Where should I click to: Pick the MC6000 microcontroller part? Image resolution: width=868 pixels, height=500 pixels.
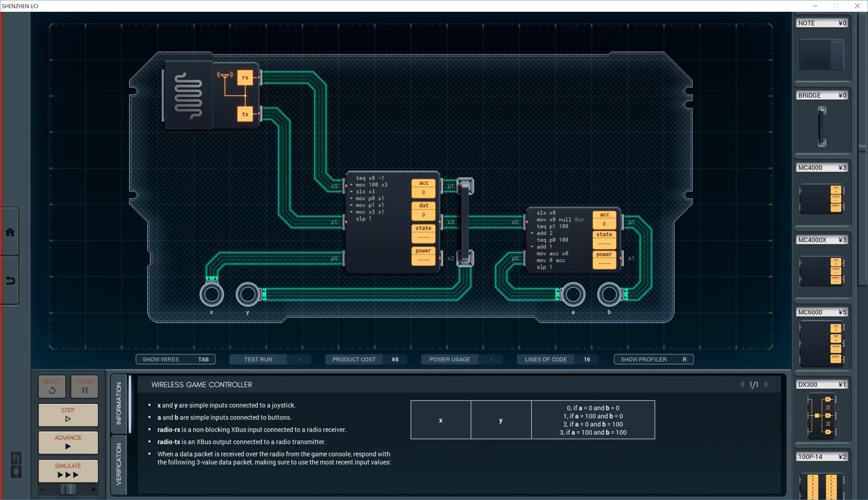click(x=821, y=343)
